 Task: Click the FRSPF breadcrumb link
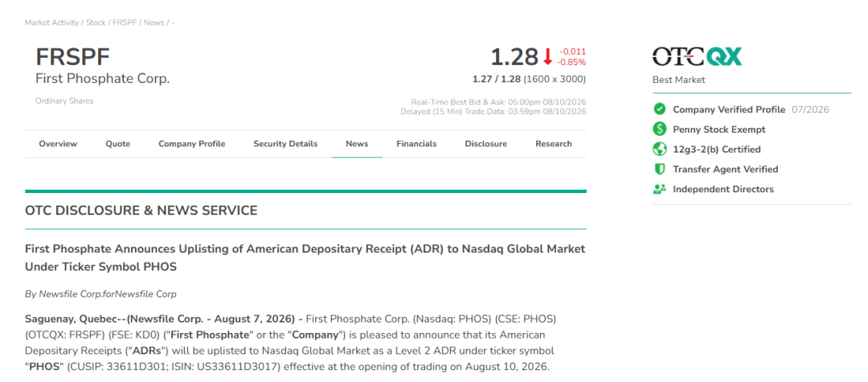point(125,23)
